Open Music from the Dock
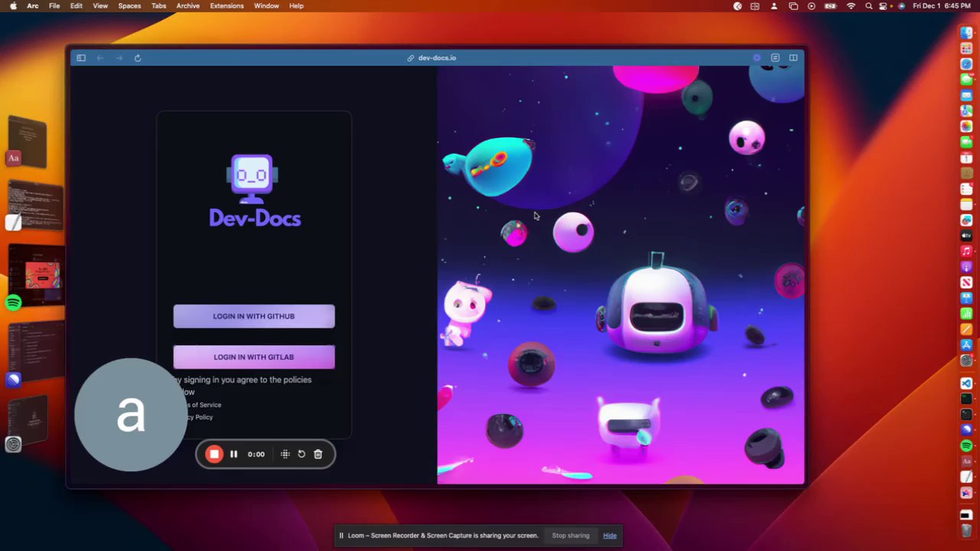 click(x=966, y=251)
